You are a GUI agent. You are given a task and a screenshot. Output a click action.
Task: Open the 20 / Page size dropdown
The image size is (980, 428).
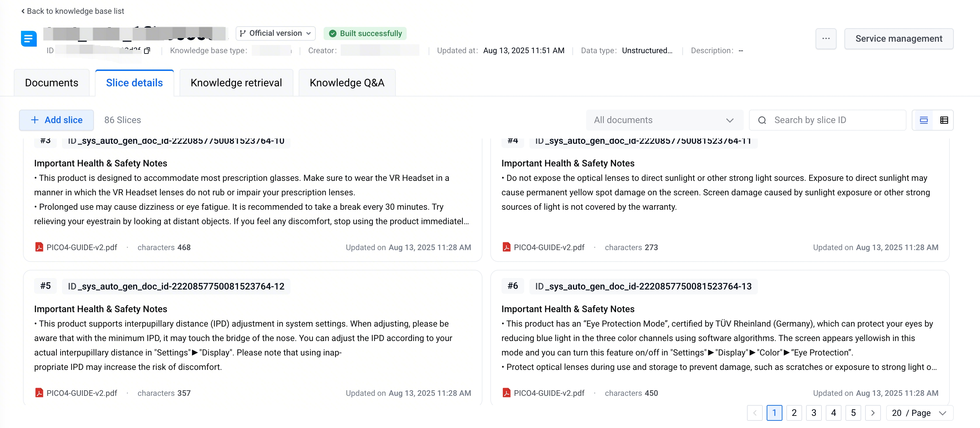click(x=919, y=413)
